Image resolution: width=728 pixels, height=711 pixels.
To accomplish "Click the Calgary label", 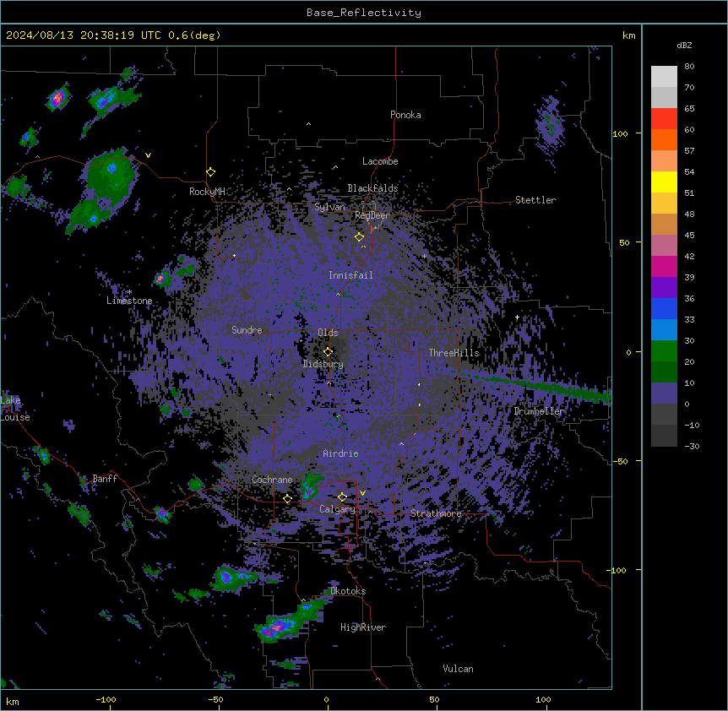I will point(337,509).
